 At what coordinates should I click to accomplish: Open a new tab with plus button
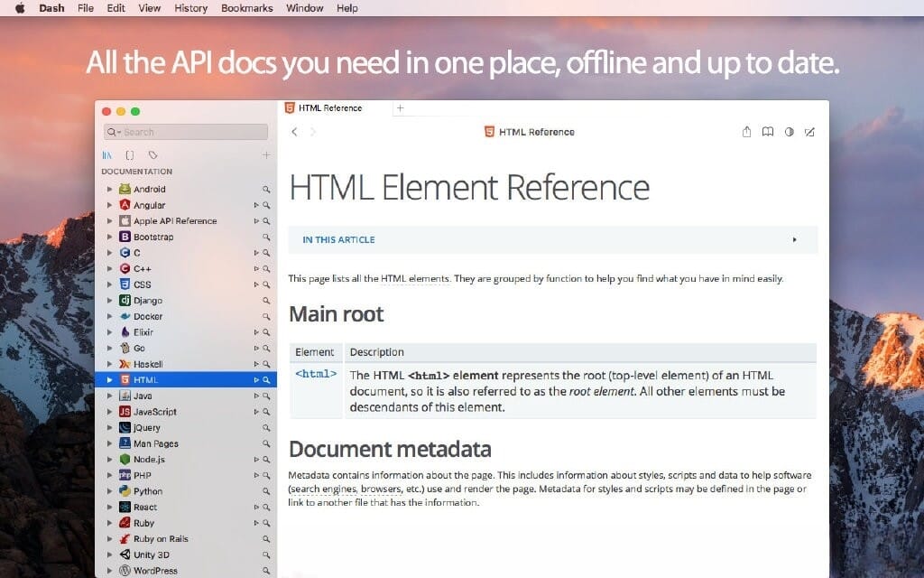[x=400, y=108]
